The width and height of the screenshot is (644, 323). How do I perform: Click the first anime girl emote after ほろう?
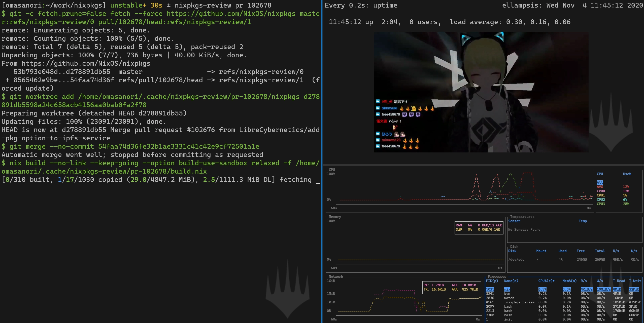pos(397,134)
